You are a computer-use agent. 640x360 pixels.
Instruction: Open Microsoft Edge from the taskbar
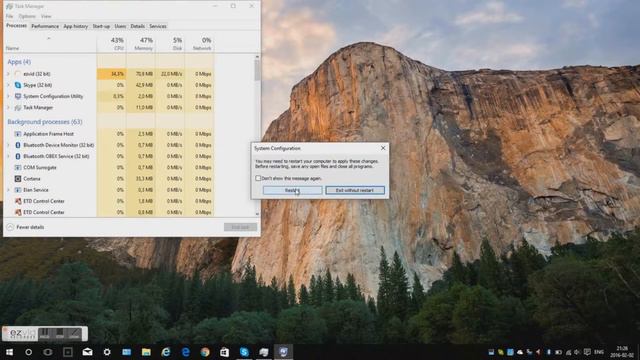(x=185, y=352)
